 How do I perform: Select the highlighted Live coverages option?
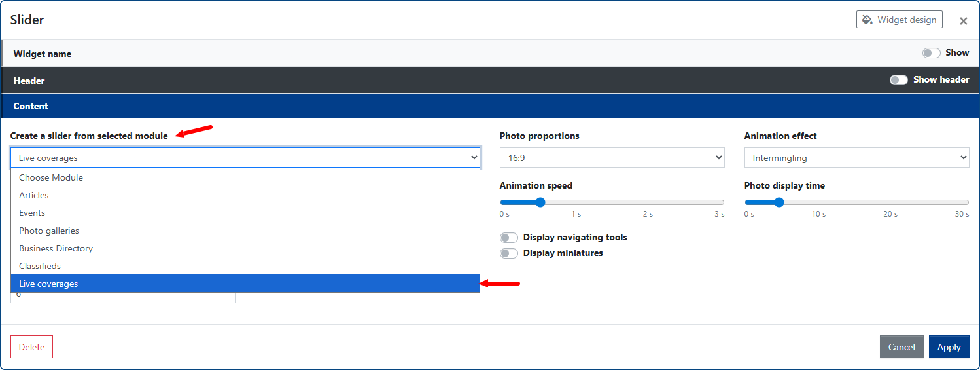(48, 284)
